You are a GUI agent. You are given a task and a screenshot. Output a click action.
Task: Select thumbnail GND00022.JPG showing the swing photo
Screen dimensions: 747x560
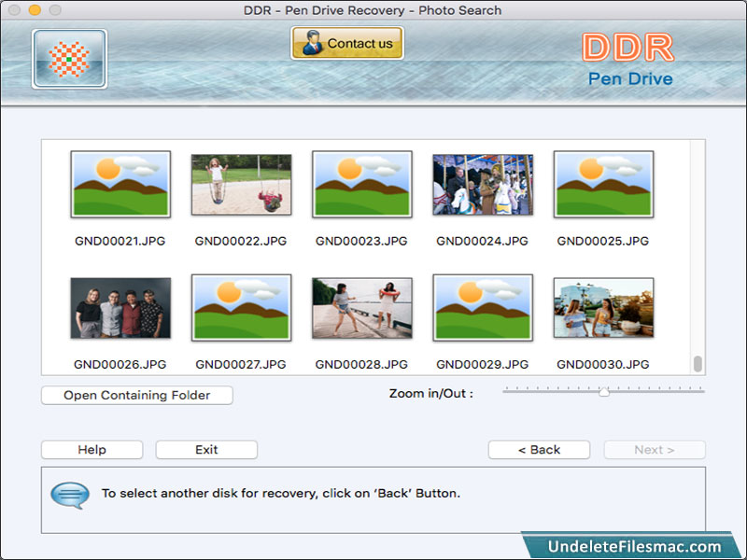click(x=240, y=184)
